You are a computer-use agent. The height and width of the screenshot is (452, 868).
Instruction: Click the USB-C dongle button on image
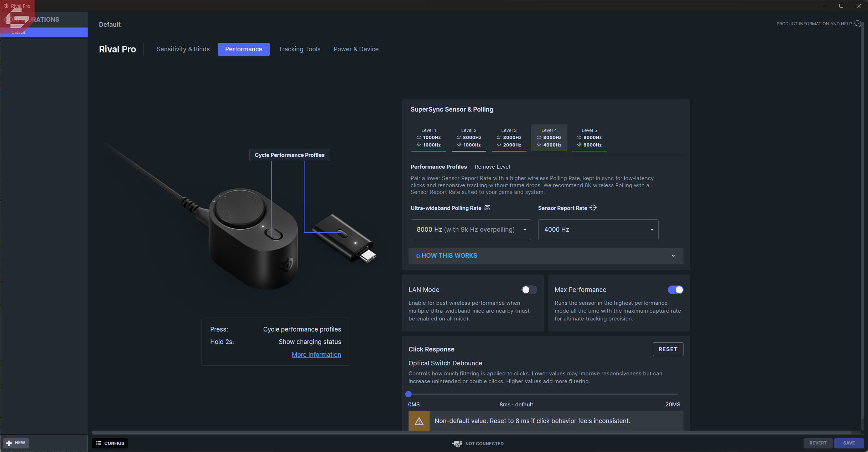pyautogui.click(x=342, y=233)
